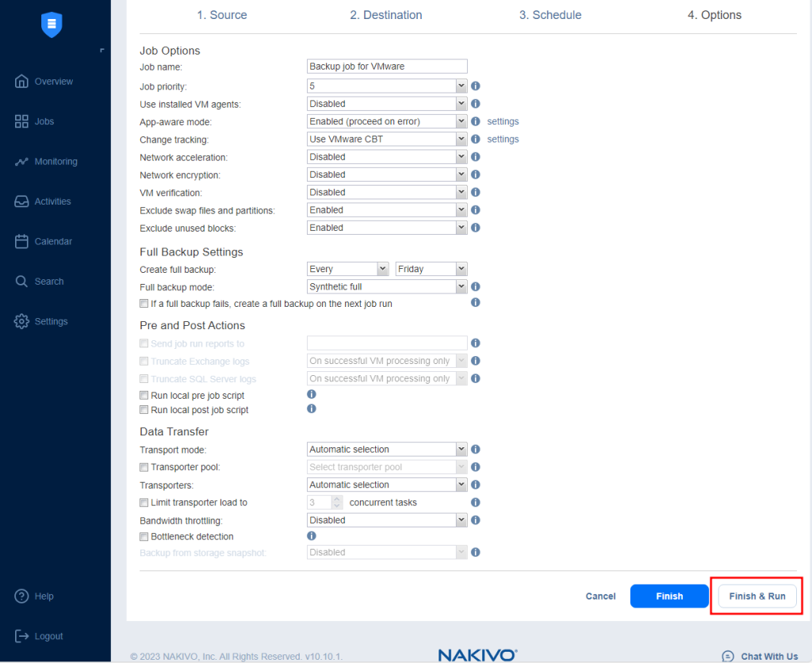This screenshot has height=663, width=812.
Task: Click the blue Finish button
Action: coord(669,596)
